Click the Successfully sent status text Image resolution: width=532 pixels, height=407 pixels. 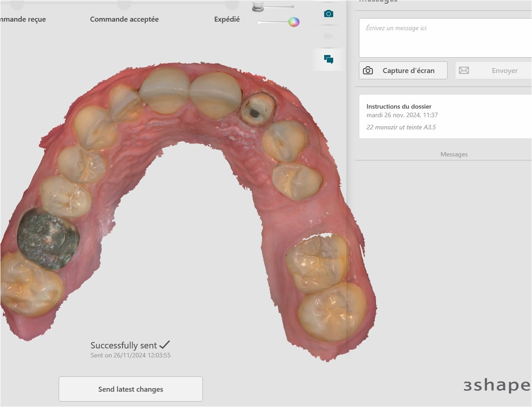tap(124, 346)
